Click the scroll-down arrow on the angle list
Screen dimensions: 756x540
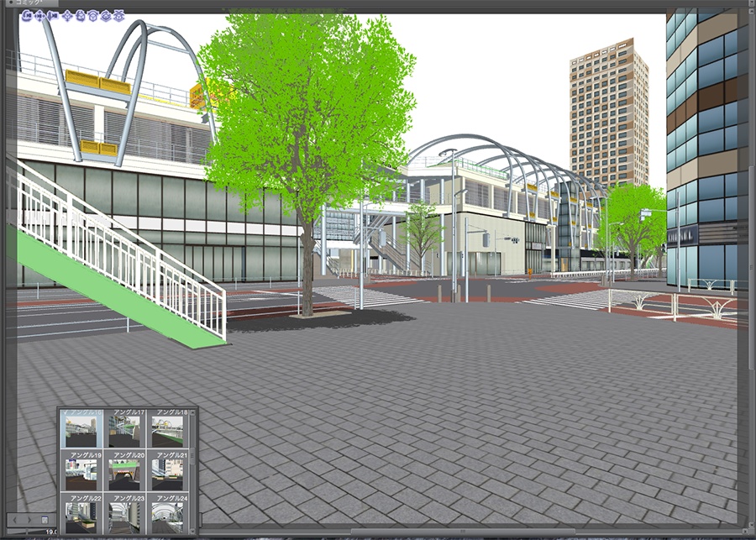(x=191, y=532)
